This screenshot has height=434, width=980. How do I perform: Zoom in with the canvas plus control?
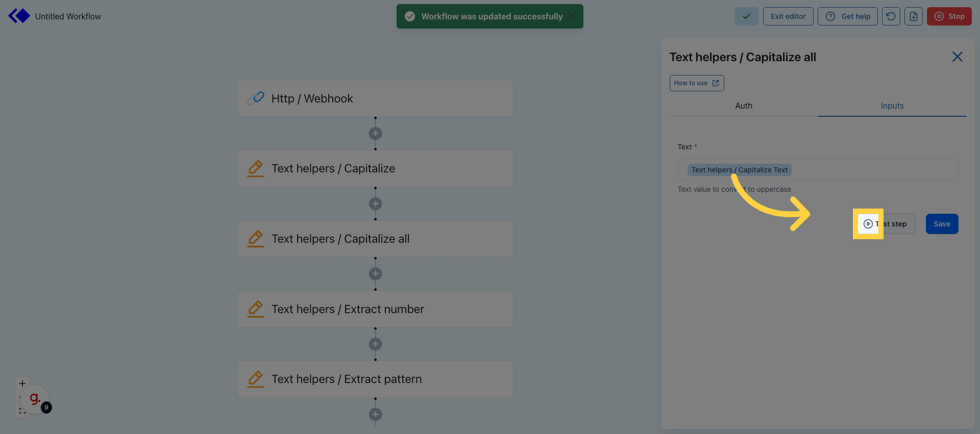22,384
